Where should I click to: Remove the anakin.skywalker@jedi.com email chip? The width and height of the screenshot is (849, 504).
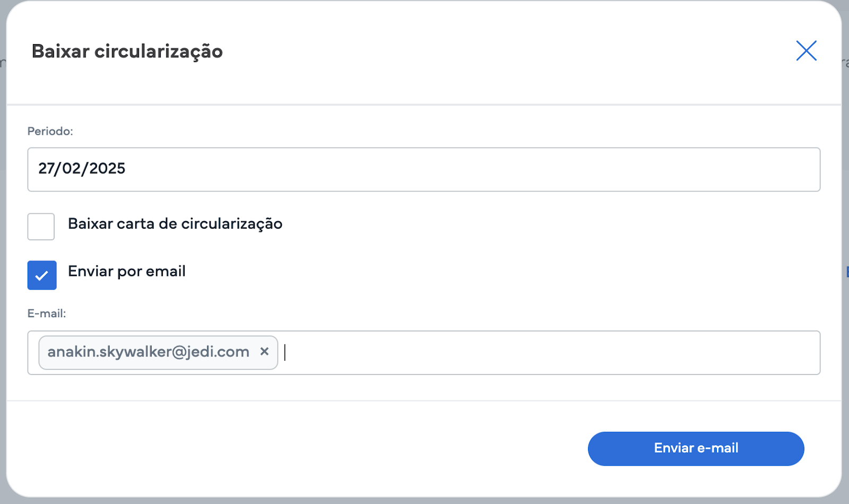[264, 351]
